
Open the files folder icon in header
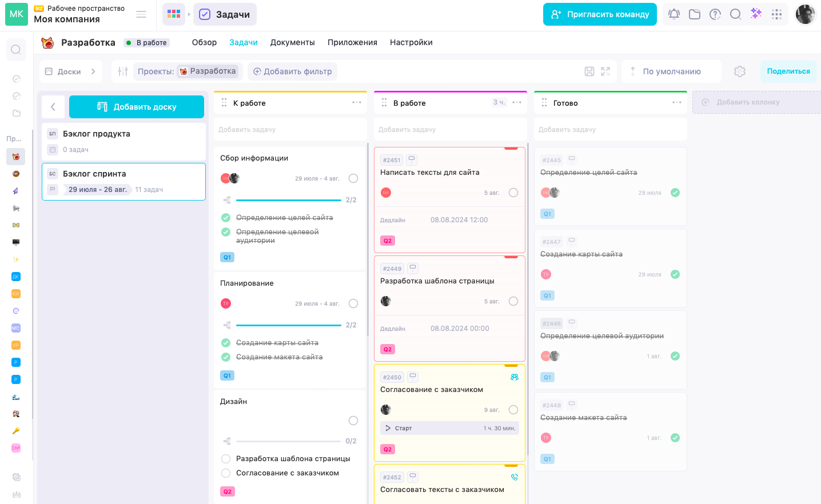[695, 14]
